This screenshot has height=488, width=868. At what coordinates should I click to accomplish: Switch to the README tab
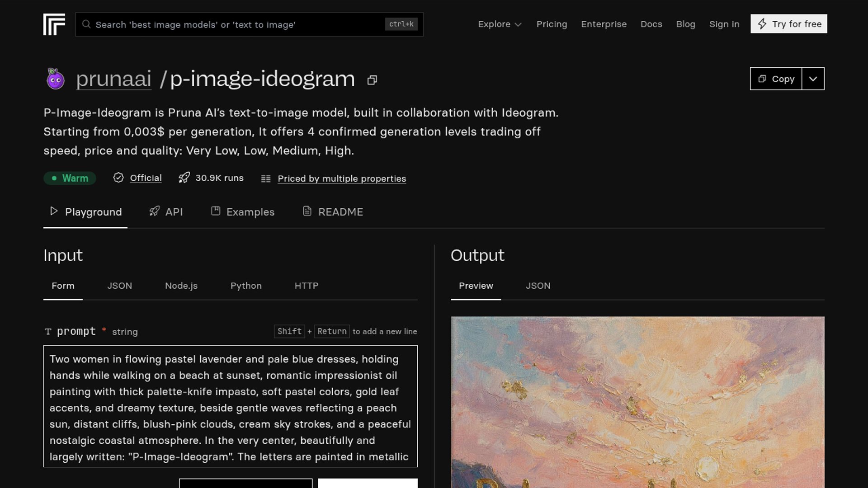(333, 212)
